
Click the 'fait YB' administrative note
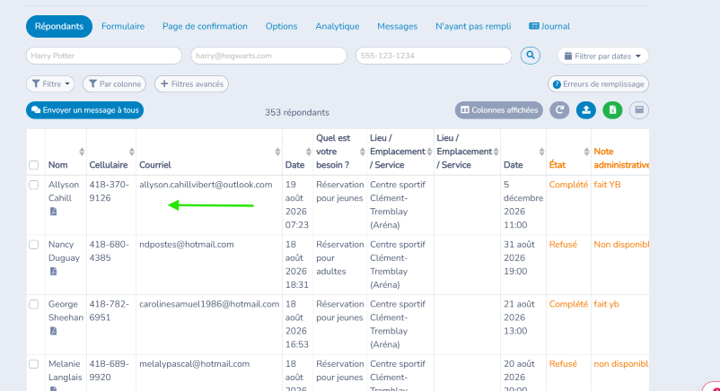607,185
